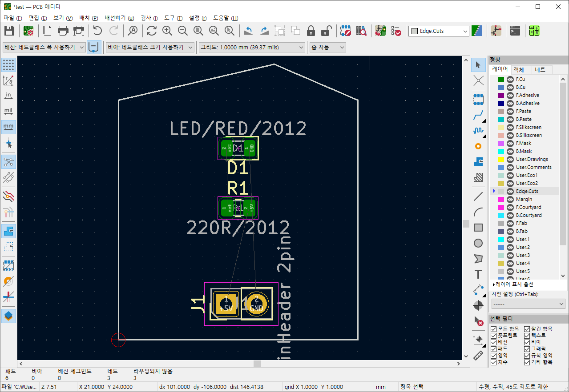This screenshot has width=569, height=392.
Task: Select the Measure ruler tool
Action: point(478,355)
